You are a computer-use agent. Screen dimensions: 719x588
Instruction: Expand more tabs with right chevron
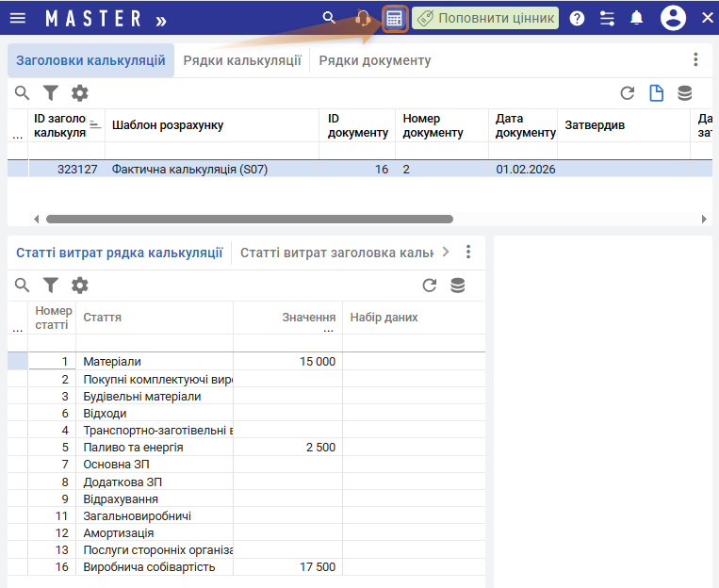click(446, 253)
